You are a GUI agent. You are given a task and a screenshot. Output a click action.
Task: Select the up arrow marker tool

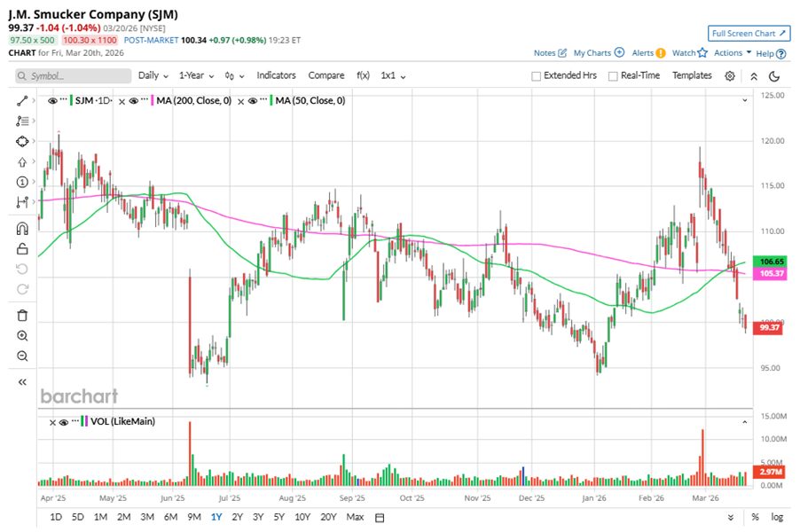(22, 161)
